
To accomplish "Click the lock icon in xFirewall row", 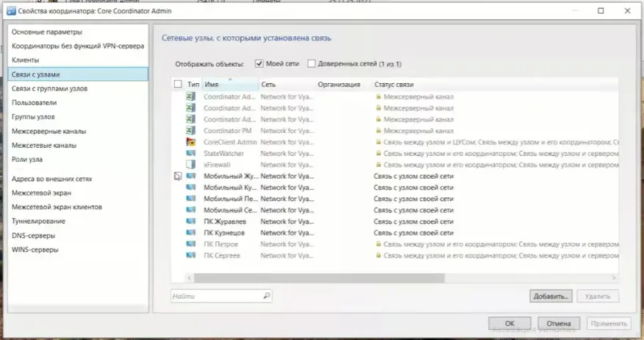I will point(379,164).
